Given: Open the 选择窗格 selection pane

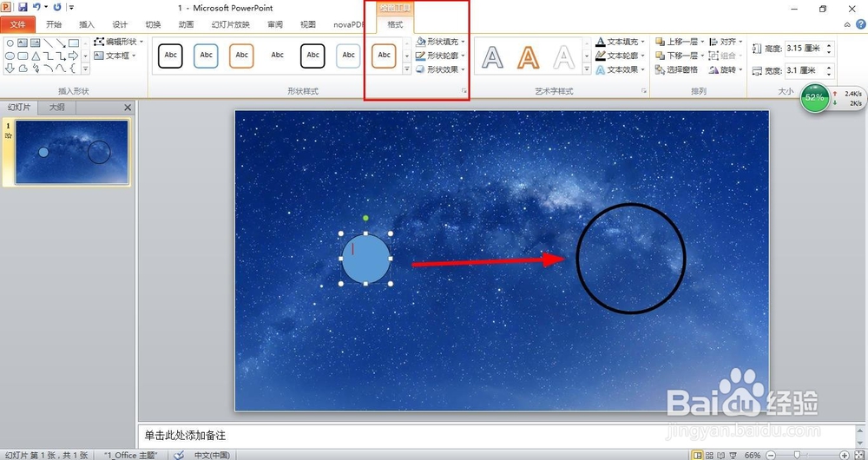Looking at the screenshot, I should 676,69.
